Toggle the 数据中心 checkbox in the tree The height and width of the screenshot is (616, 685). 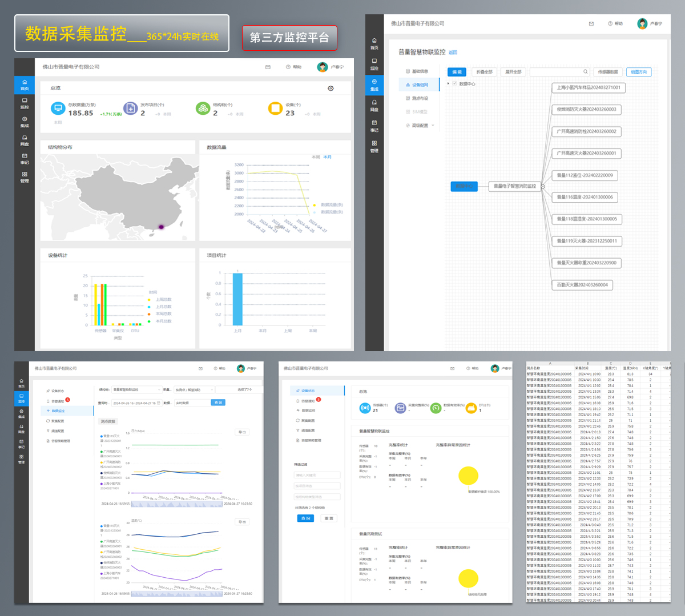coord(454,84)
